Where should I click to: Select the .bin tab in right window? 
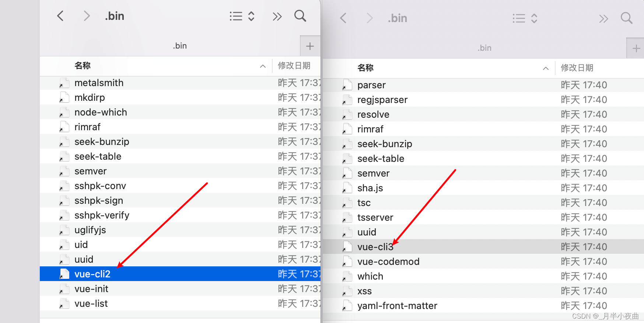click(x=484, y=48)
